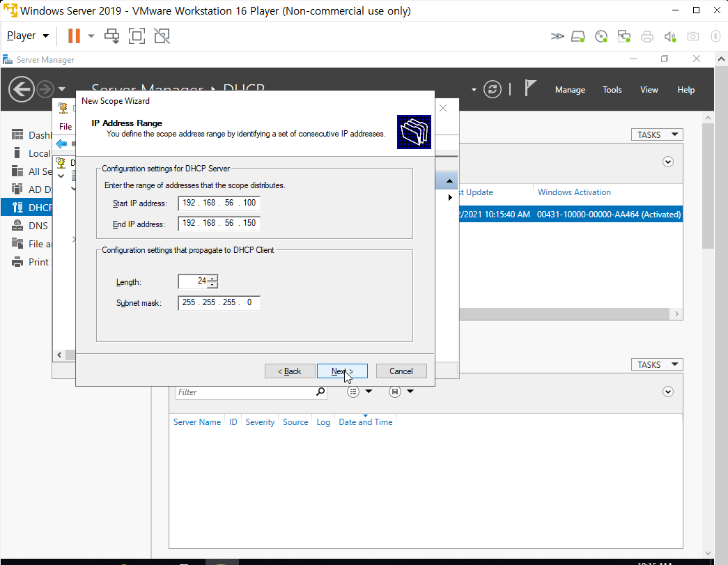Increase the Length spinner value
This screenshot has width=728, height=565.
(x=212, y=278)
